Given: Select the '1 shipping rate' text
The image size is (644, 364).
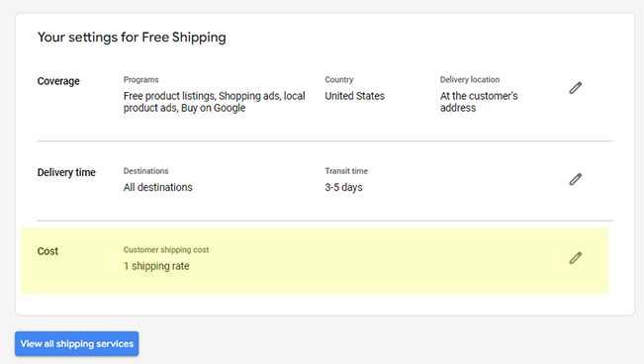Looking at the screenshot, I should (156, 266).
